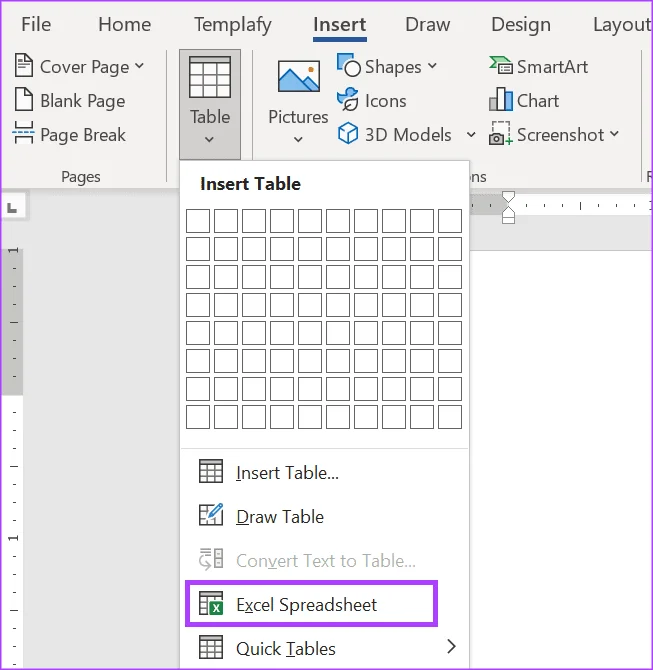Viewport: 653px width, 670px height.
Task: Open the Design tab
Action: (521, 25)
